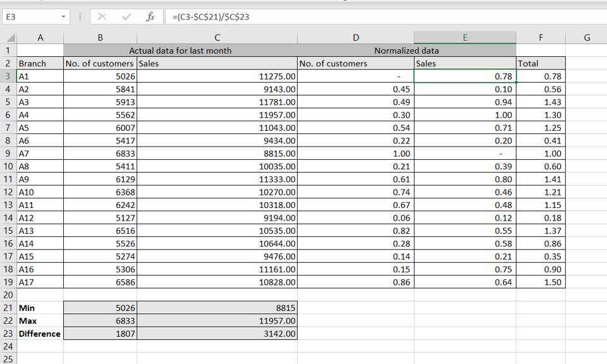
Task: Click the Select All corner triangle
Action: coord(8,38)
